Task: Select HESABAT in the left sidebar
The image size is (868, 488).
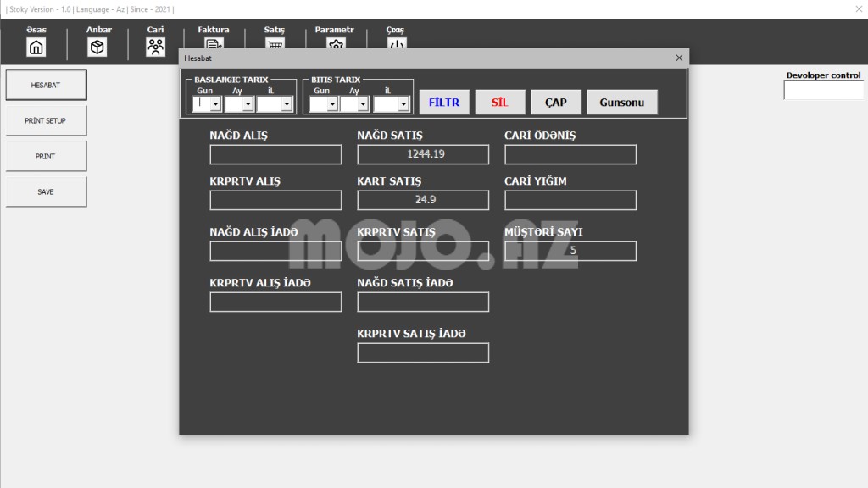Action: [x=46, y=86]
